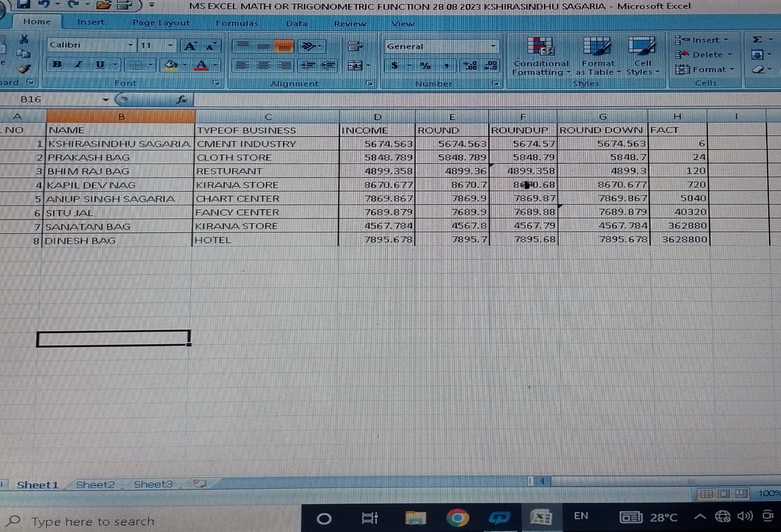The height and width of the screenshot is (532, 781).
Task: Expand the General number format dropdown
Action: pyautogui.click(x=493, y=46)
